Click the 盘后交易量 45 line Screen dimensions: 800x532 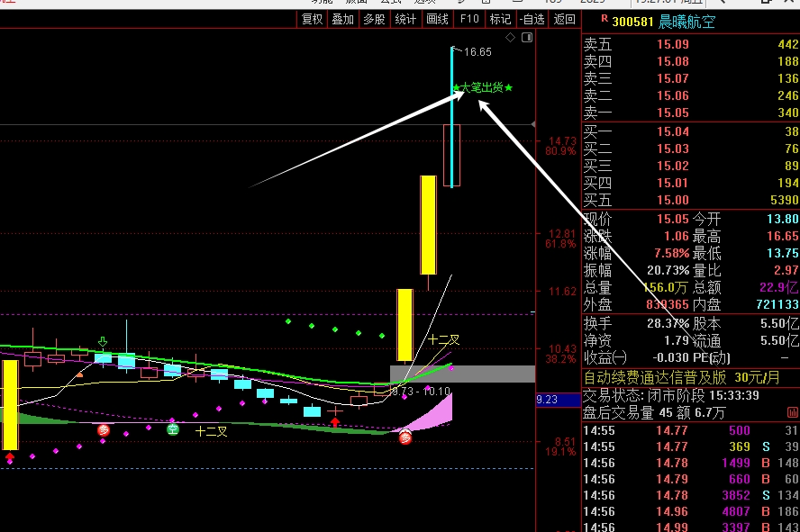[653, 413]
